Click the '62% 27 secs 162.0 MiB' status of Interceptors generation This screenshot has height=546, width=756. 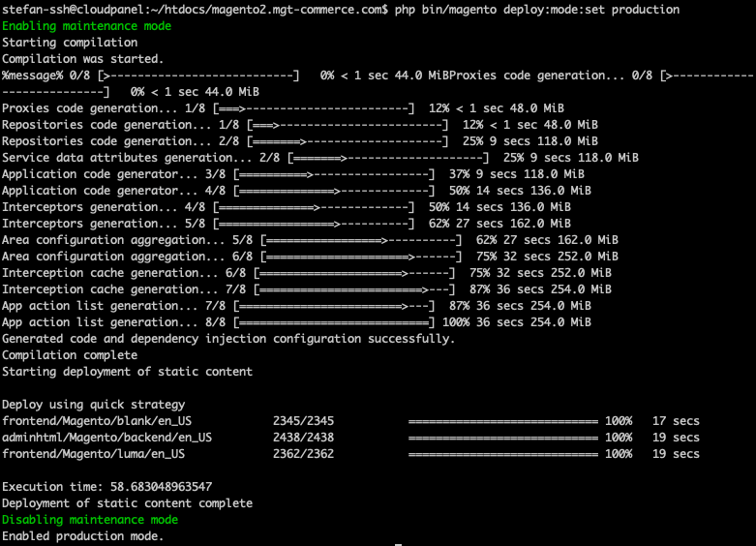pyautogui.click(x=500, y=224)
